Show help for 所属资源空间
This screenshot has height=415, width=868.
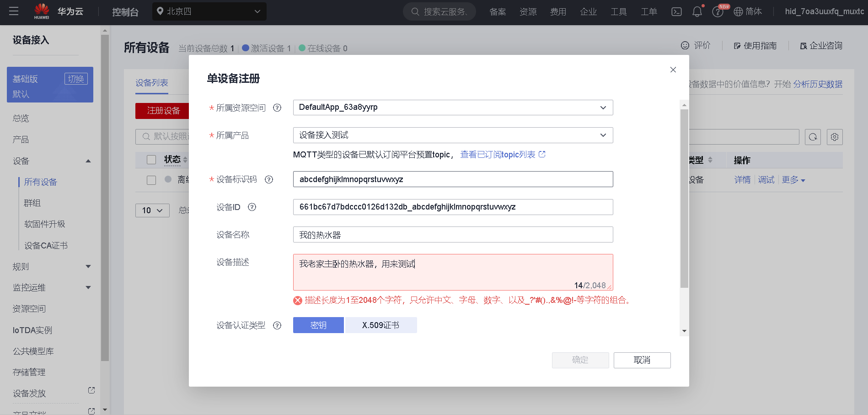click(277, 108)
